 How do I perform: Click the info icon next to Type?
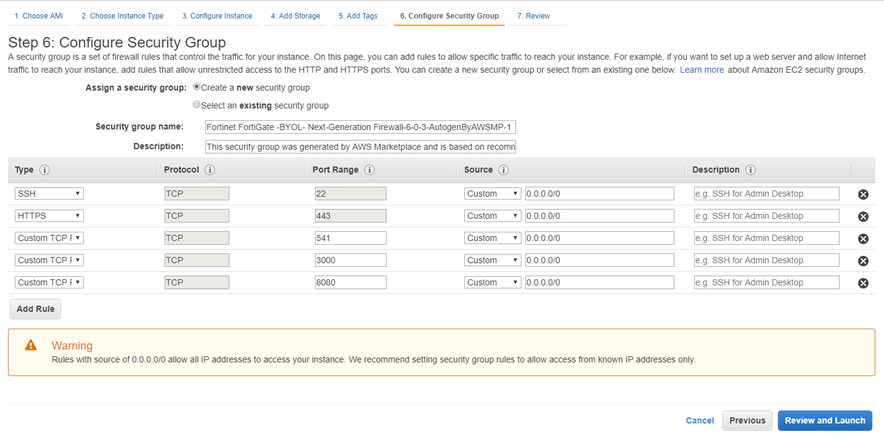(45, 170)
